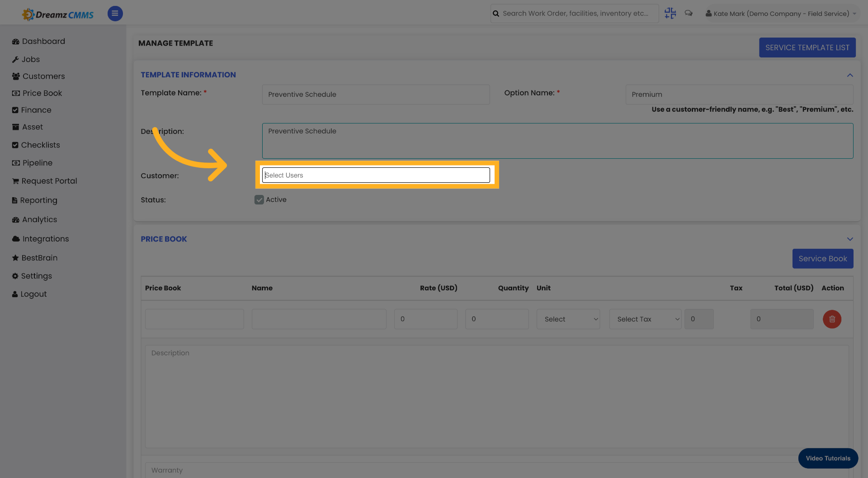The image size is (868, 478).
Task: Select the Jobs wrench icon in sidebar
Action: (15, 59)
